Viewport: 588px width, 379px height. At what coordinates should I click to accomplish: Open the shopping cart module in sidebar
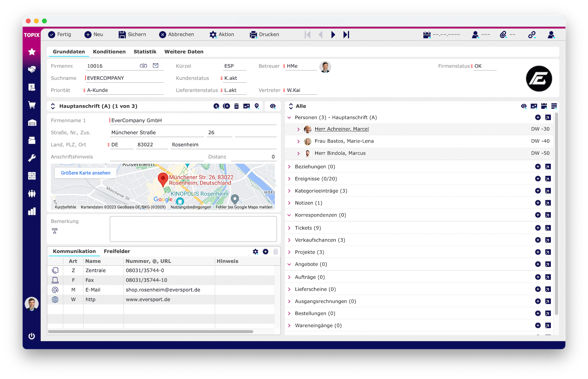pos(32,105)
